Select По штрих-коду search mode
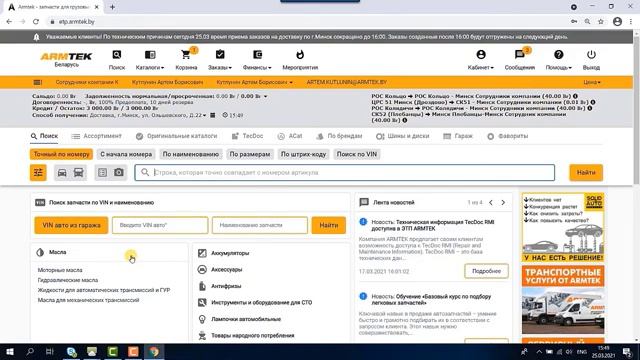Viewport: 640px width, 360px height. pyautogui.click(x=303, y=154)
